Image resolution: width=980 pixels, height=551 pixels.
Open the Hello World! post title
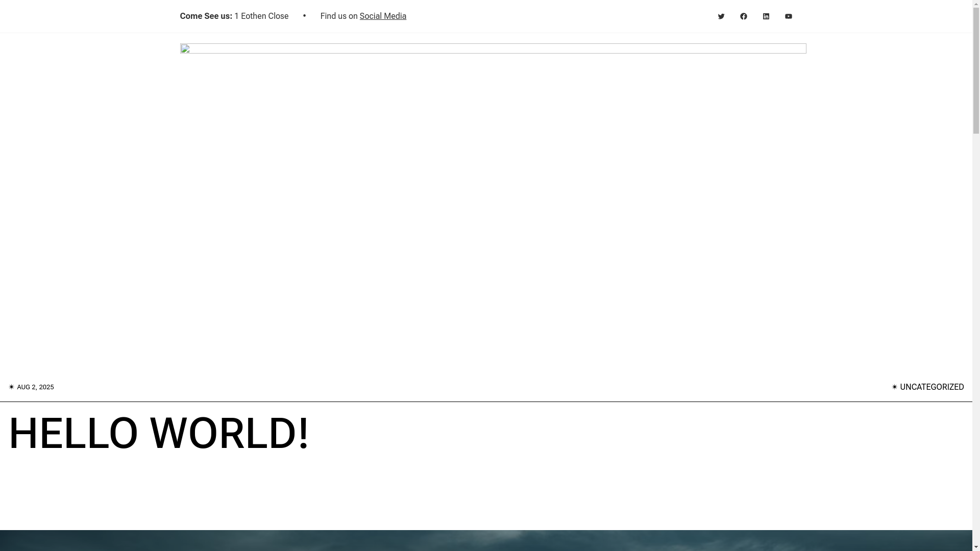159,434
